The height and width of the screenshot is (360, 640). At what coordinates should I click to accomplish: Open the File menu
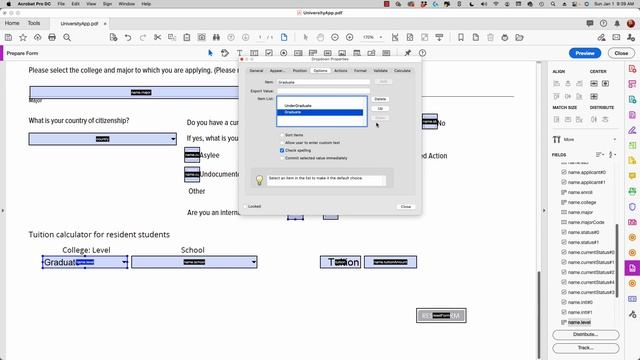click(x=61, y=4)
